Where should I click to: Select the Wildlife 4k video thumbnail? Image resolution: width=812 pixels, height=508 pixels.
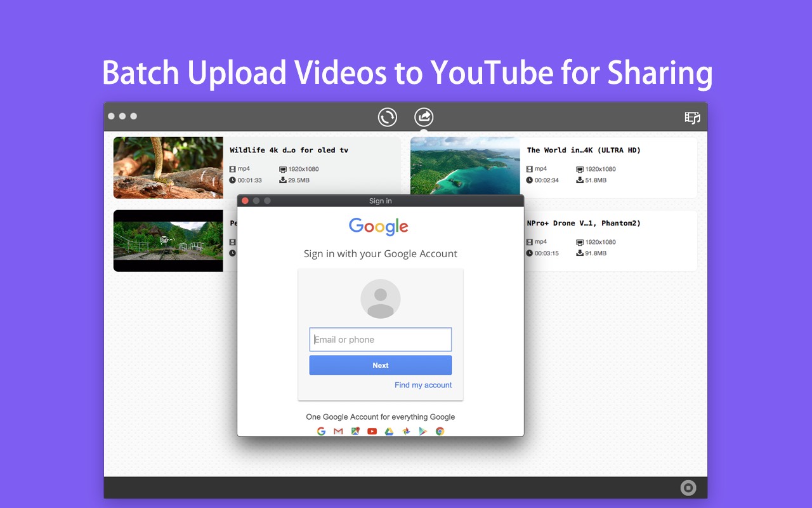tap(168, 168)
